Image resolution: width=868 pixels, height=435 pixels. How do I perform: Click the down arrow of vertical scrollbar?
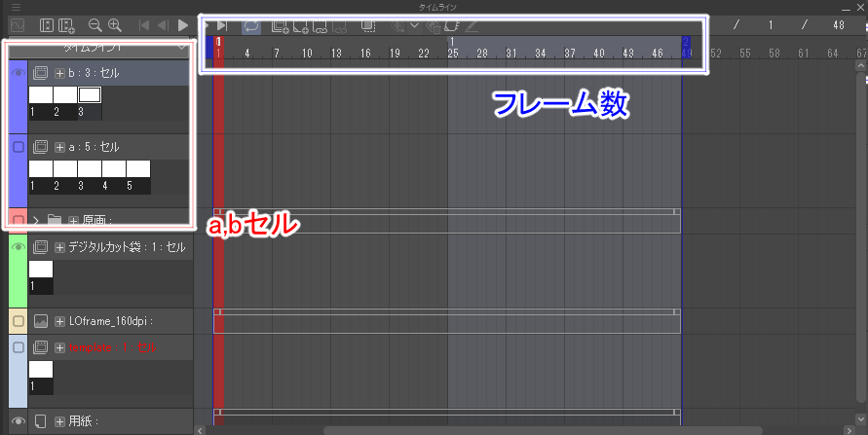(860, 420)
